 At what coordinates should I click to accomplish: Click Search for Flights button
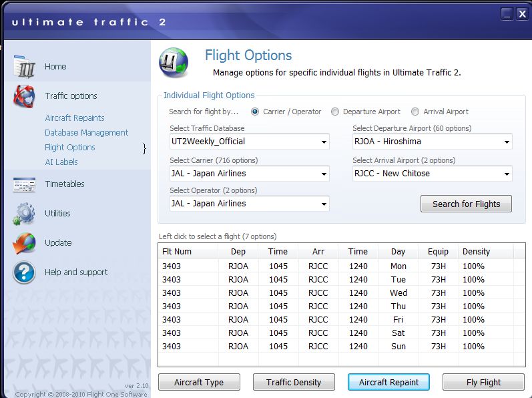click(466, 204)
